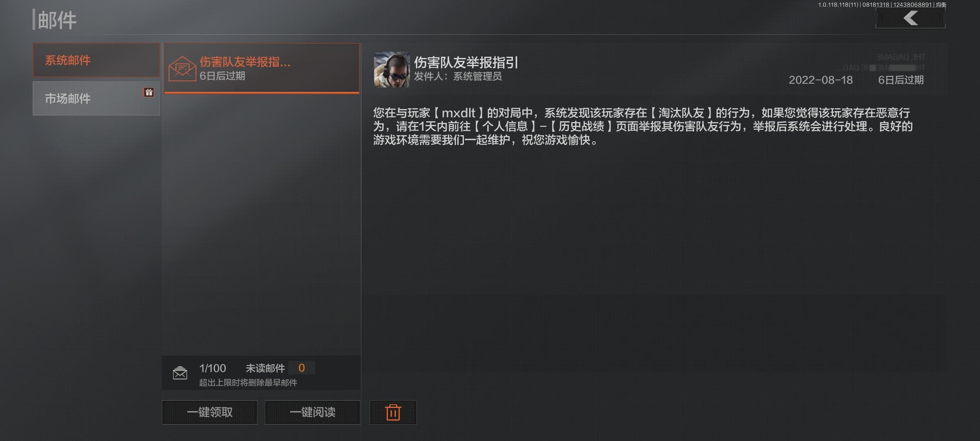Click the sender avatar with goggles
Viewport: 980px width, 441px height.
392,69
